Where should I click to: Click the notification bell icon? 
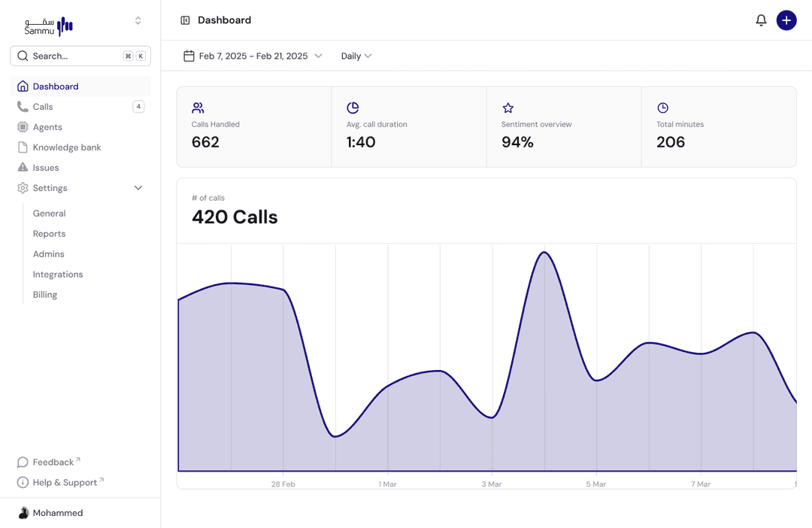[x=761, y=20]
